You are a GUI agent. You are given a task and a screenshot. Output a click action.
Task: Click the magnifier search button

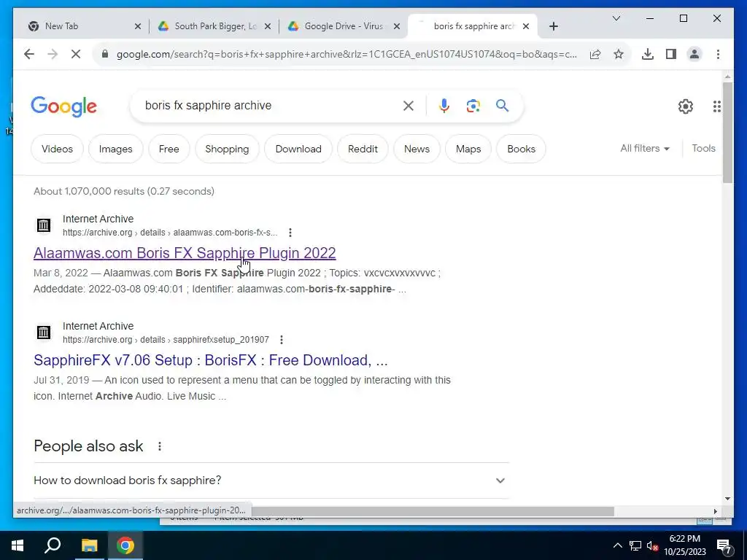[x=502, y=105]
